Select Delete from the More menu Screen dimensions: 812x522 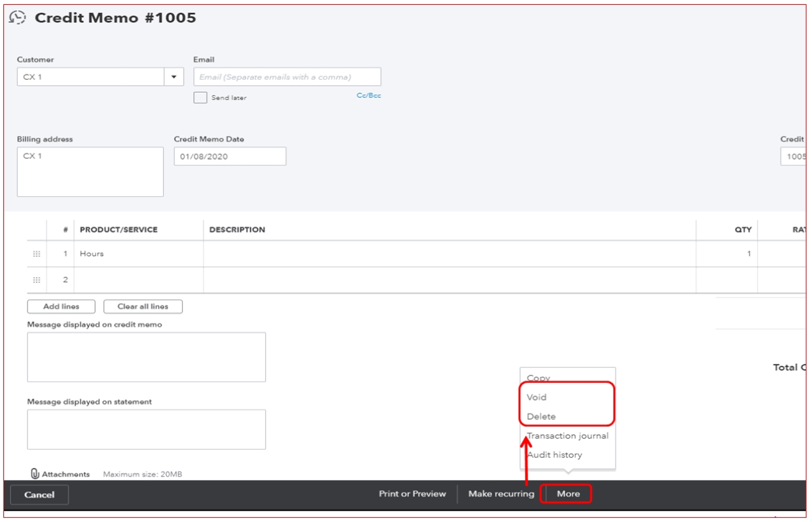click(x=541, y=417)
